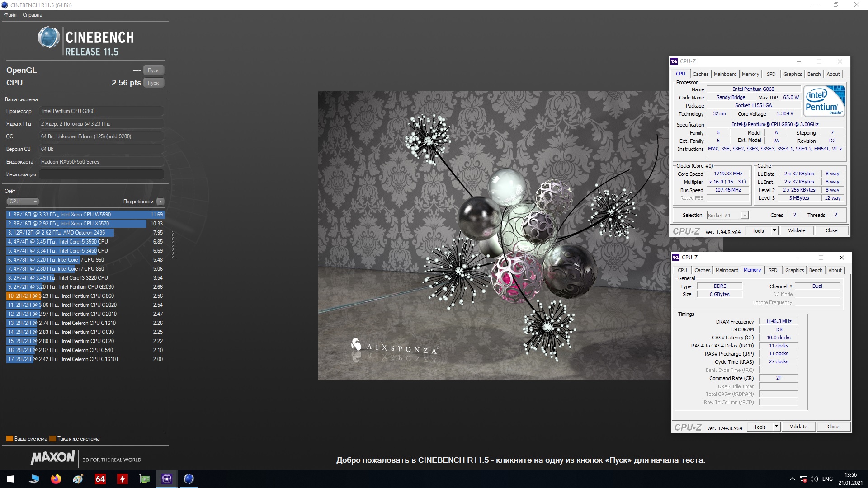Open Bench tab in top CPU-Z window

(814, 74)
